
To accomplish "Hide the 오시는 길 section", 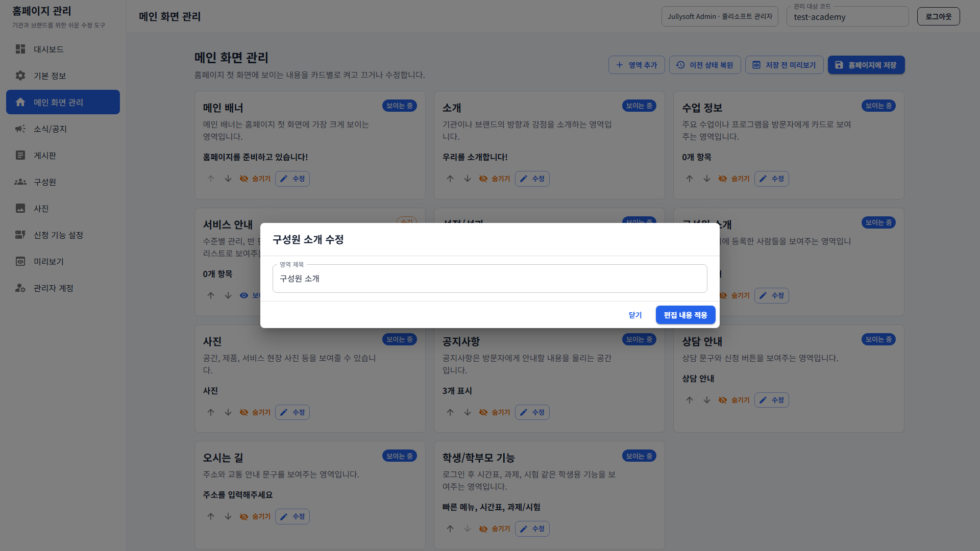I will tap(255, 516).
